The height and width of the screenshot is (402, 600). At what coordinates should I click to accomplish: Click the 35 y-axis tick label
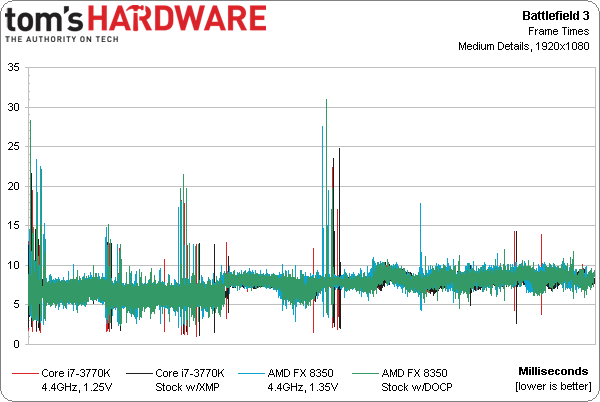point(13,68)
